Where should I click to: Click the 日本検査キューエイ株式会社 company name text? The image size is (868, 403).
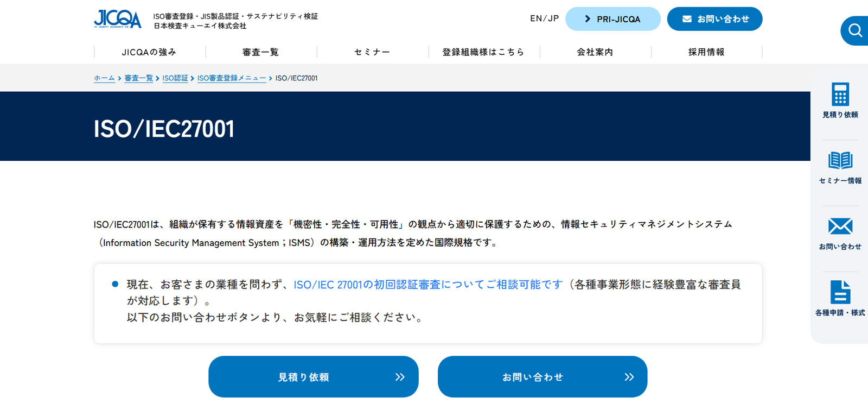pos(200,26)
